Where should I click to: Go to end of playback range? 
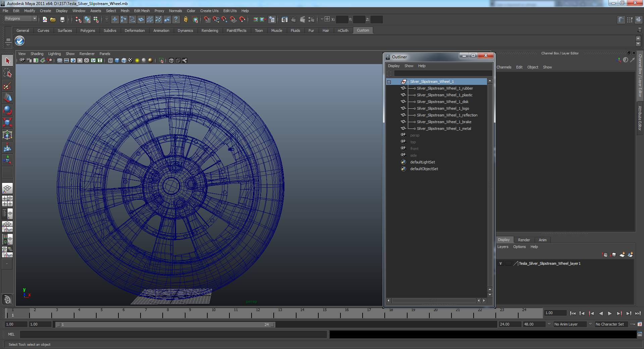[x=638, y=313]
